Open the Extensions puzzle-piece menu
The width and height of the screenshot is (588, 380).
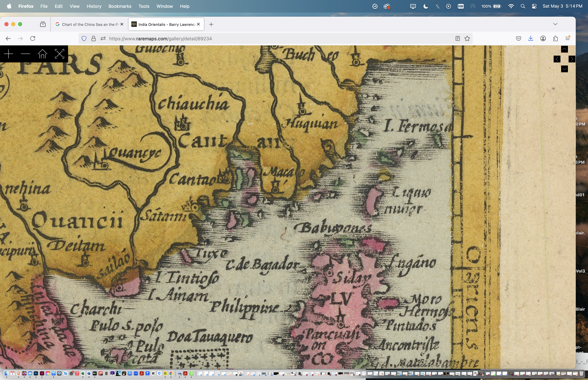point(556,38)
